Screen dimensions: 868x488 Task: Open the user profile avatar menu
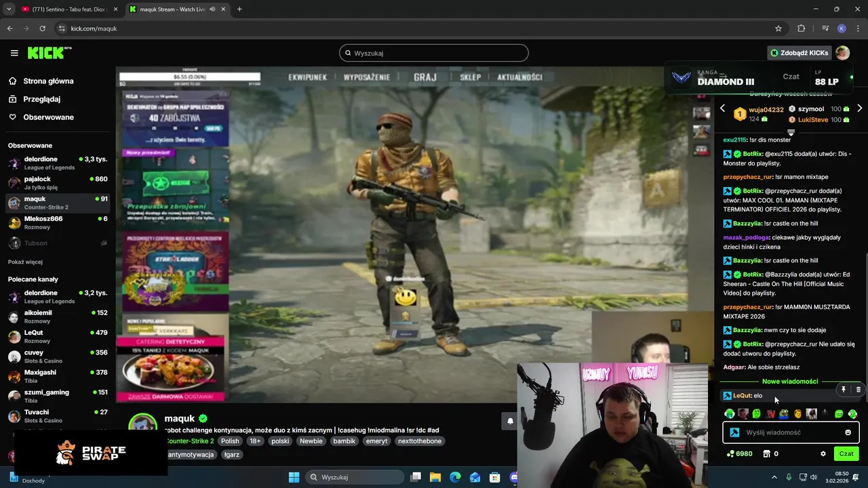pos(843,53)
